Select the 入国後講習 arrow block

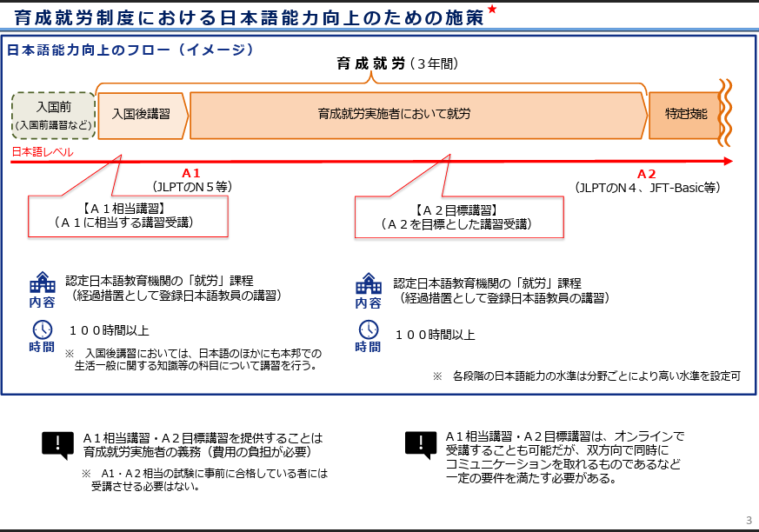141,114
